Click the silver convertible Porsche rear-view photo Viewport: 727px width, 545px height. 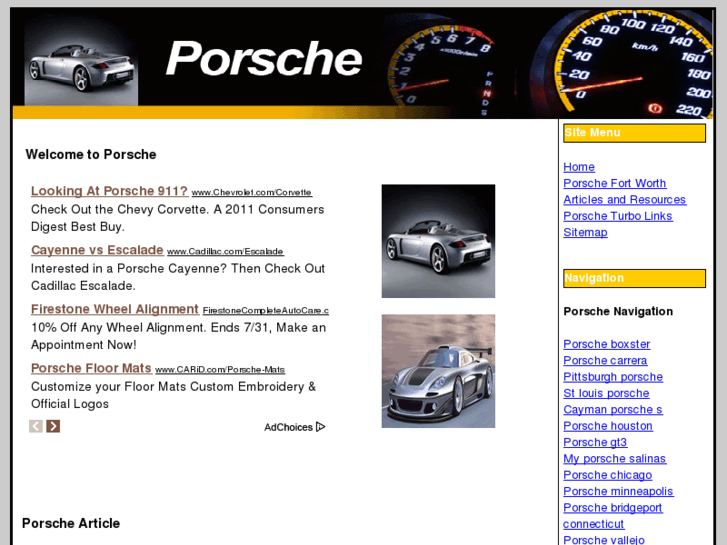(438, 241)
